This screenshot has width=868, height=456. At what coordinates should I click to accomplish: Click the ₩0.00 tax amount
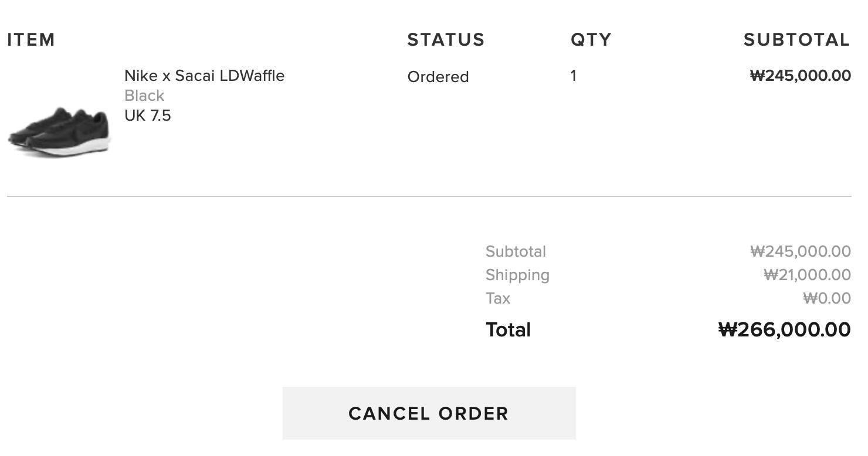[826, 298]
